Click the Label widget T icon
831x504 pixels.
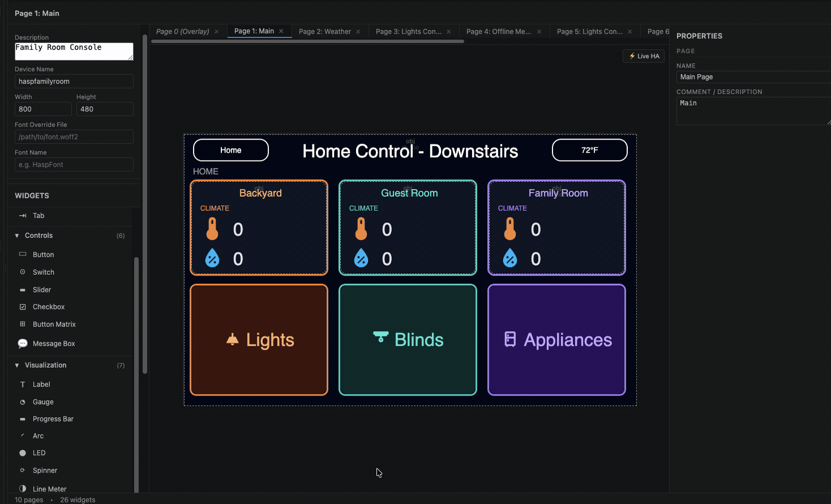[x=23, y=384]
